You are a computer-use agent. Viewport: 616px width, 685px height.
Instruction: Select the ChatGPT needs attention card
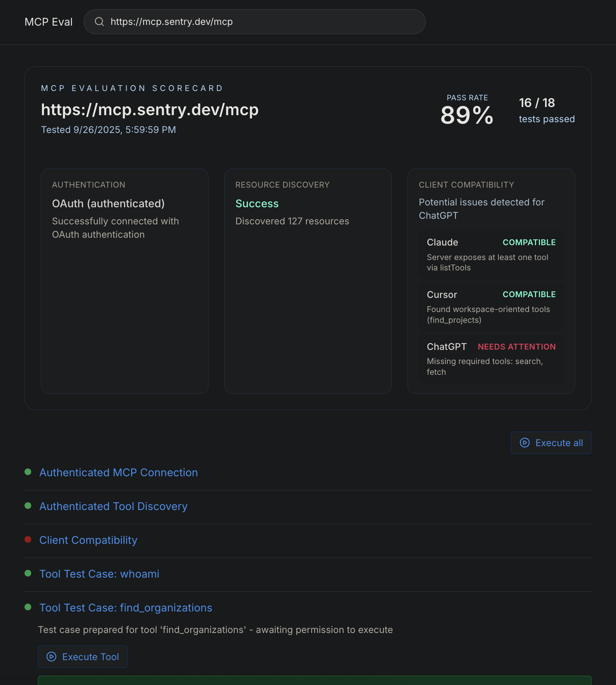click(491, 359)
